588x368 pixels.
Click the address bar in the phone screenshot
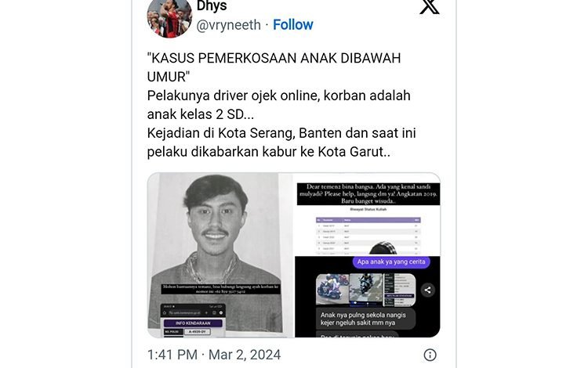184,313
